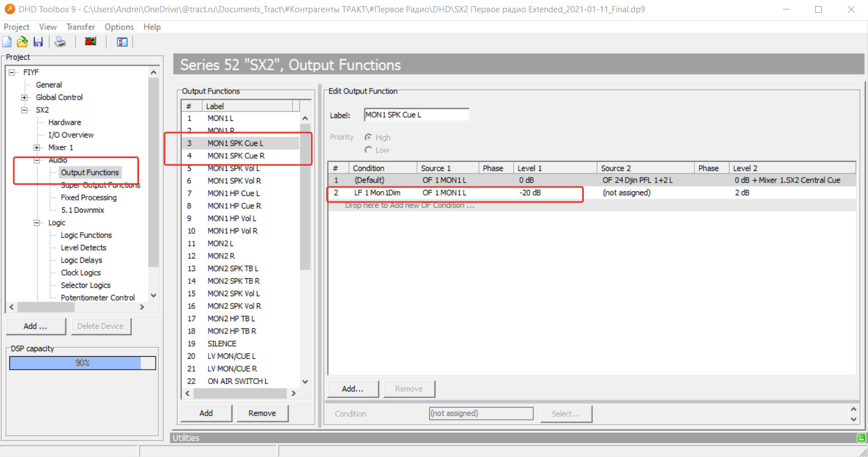This screenshot has height=457, width=868.
Task: Select Hardware in the project tree
Action: click(65, 122)
